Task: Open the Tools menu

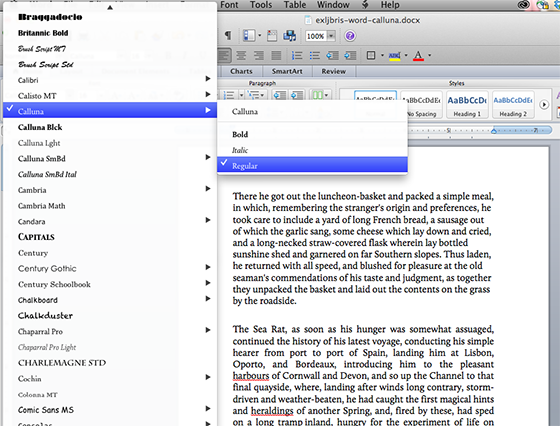Action: [261, 5]
